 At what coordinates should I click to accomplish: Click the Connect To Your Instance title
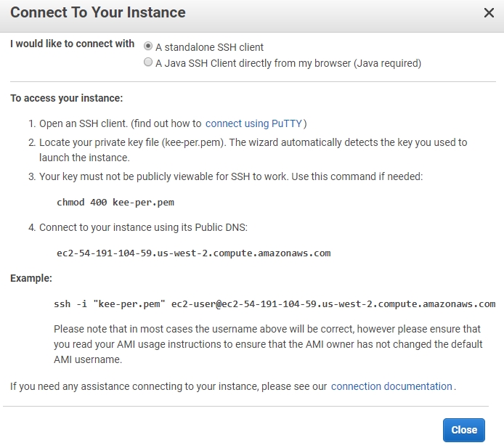[98, 12]
